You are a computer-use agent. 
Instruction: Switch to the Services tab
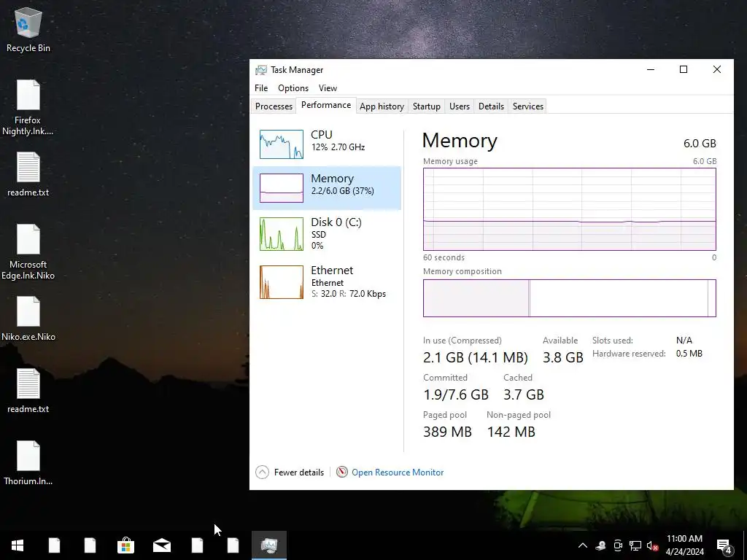(528, 106)
